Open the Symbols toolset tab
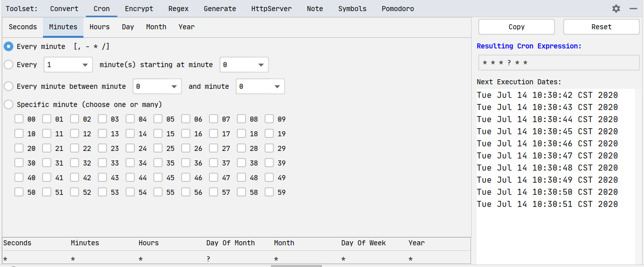Viewport: 644px width, 267px height. tap(352, 9)
